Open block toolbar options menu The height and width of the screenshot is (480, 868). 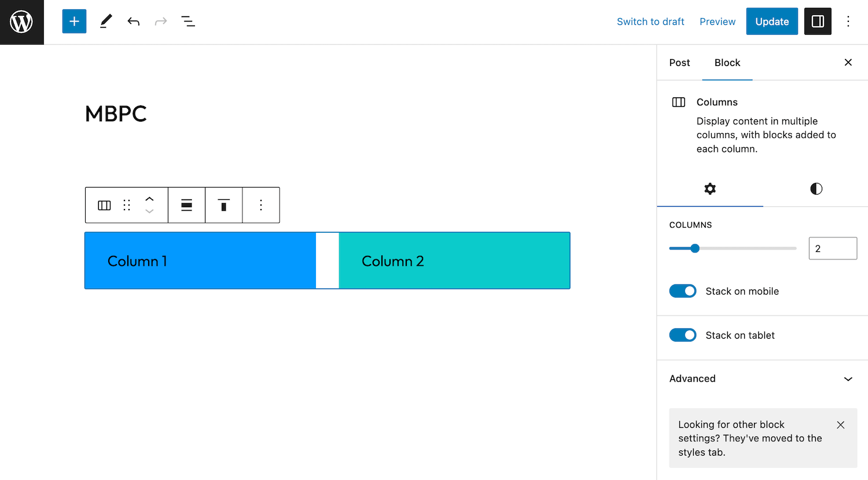(261, 205)
